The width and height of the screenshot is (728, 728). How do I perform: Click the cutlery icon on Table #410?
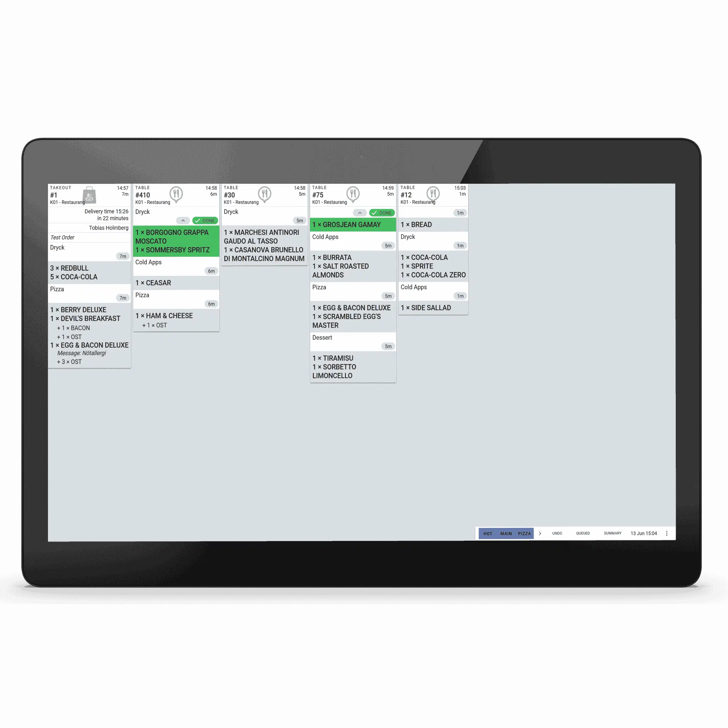[x=176, y=194]
